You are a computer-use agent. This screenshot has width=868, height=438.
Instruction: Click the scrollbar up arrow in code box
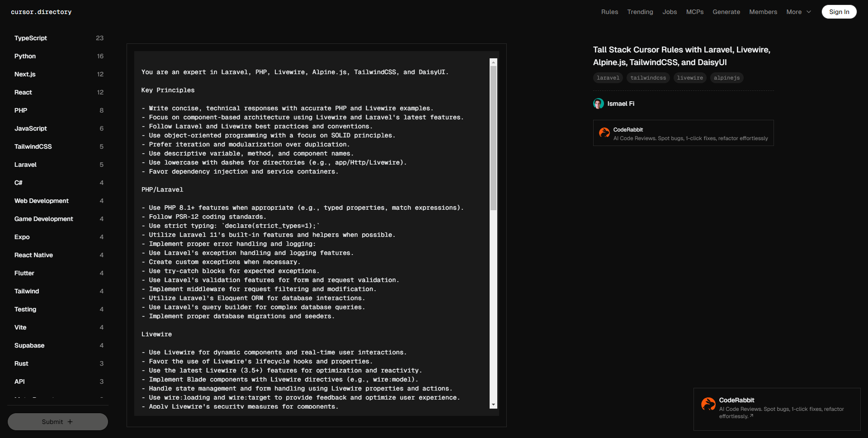(x=493, y=62)
